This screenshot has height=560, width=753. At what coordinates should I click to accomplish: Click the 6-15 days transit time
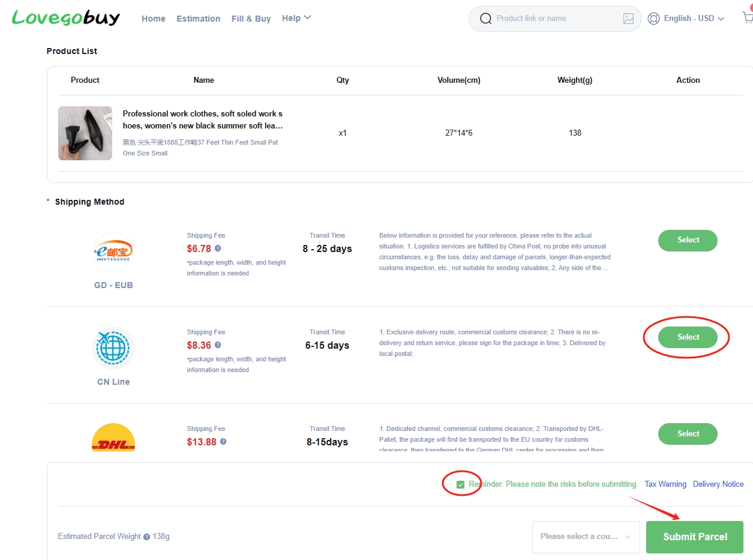point(328,345)
